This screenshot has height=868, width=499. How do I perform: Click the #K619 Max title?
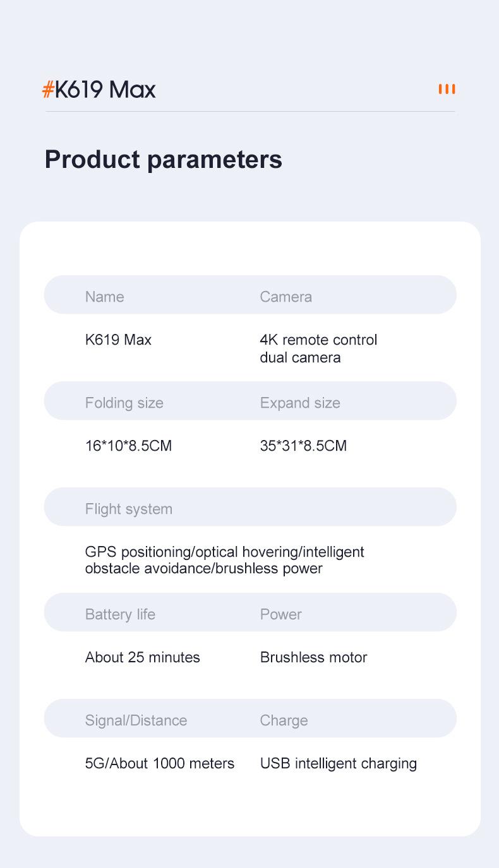[x=99, y=90]
